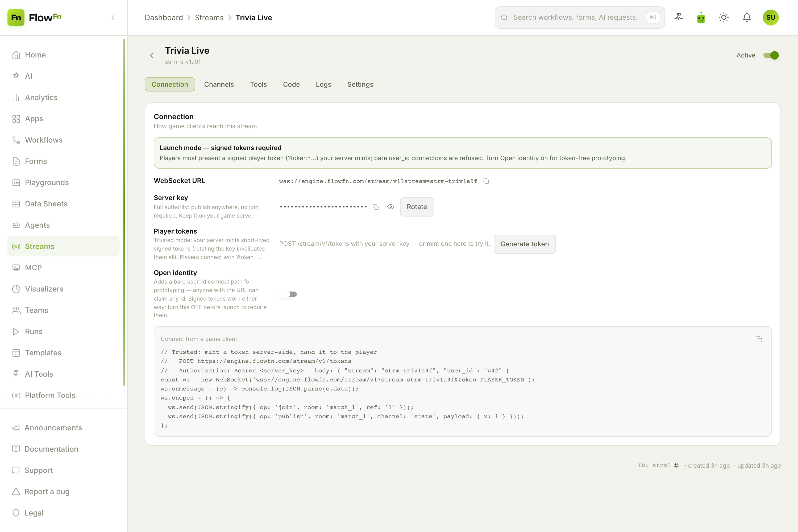This screenshot has width=798, height=532.
Task: Click the Trivia Live breadcrumb
Action: (x=254, y=17)
